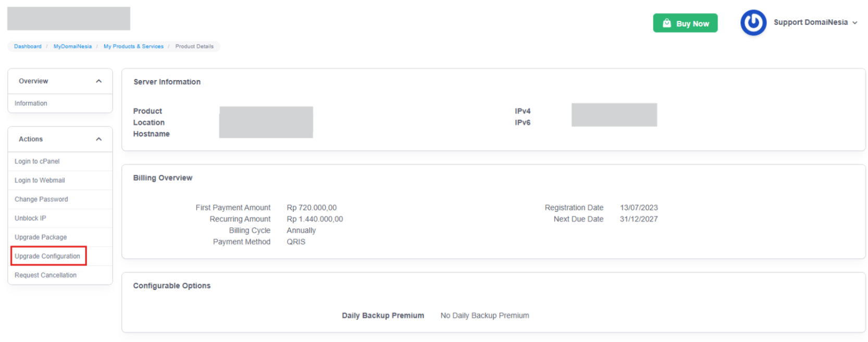Click the shopping bag icon on Buy Now
The width and height of the screenshot is (868, 342).
[x=667, y=22]
